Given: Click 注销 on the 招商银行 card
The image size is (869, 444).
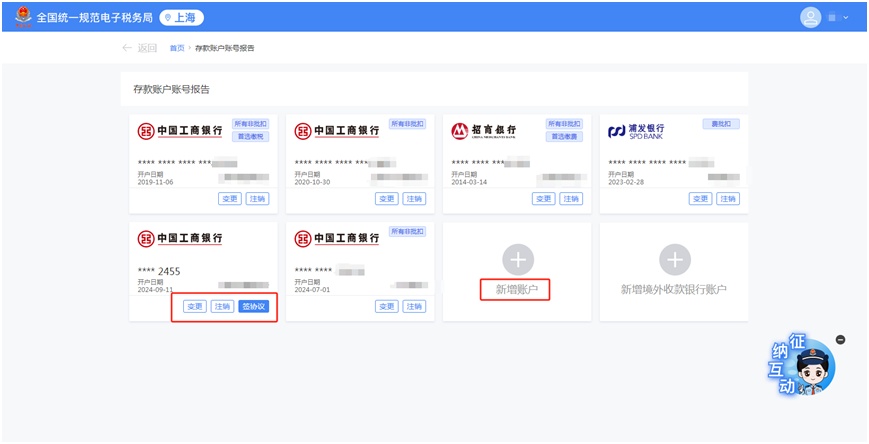Looking at the screenshot, I should click(x=571, y=199).
